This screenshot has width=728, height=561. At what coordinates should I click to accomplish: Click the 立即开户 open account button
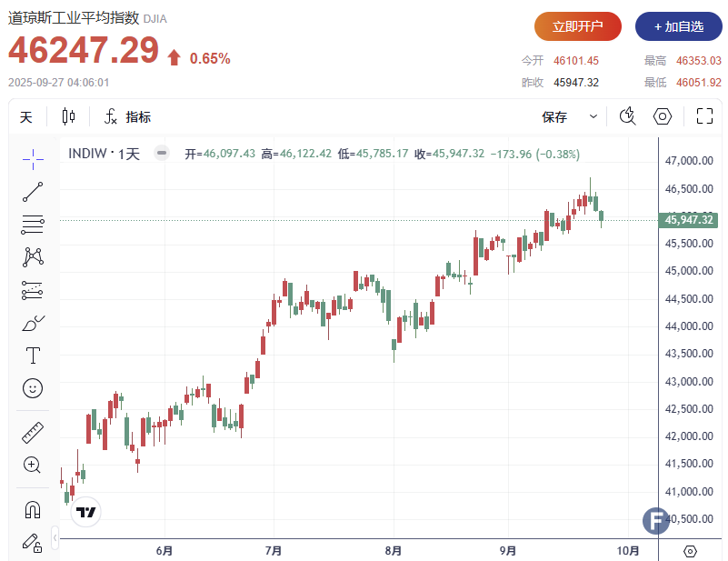(x=577, y=26)
